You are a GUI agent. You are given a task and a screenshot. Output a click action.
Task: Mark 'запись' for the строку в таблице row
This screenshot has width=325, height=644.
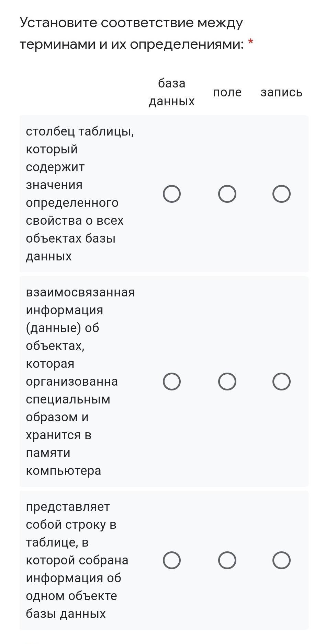pyautogui.click(x=281, y=560)
